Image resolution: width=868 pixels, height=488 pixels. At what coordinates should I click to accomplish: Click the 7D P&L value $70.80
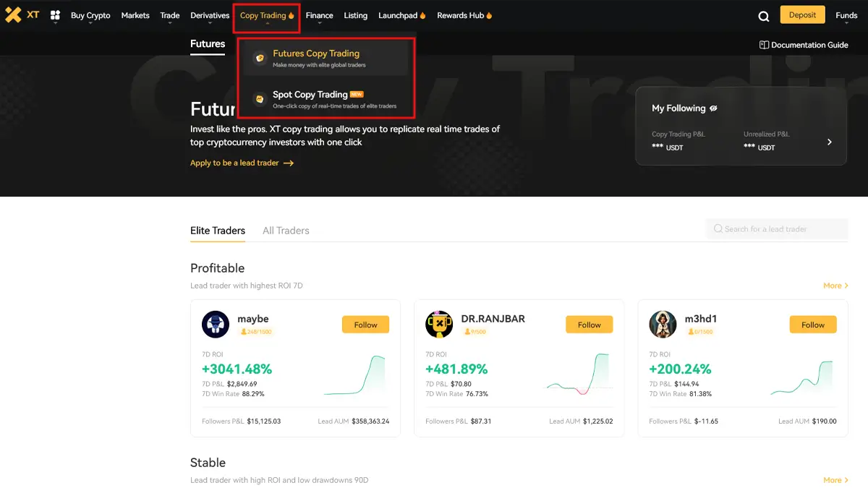click(x=461, y=384)
